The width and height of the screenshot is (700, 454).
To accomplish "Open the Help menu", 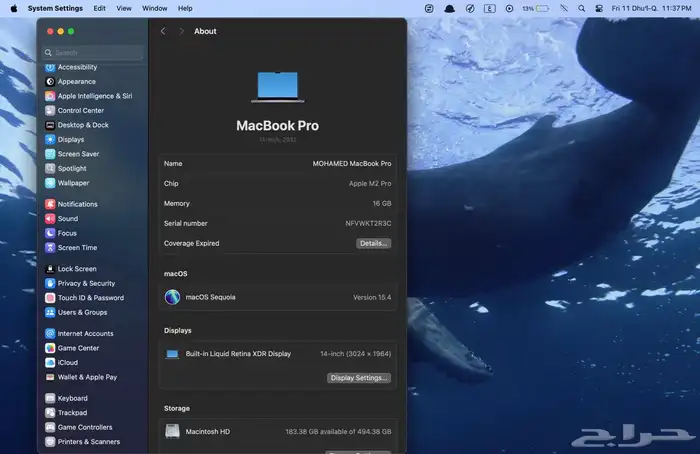I will [185, 8].
